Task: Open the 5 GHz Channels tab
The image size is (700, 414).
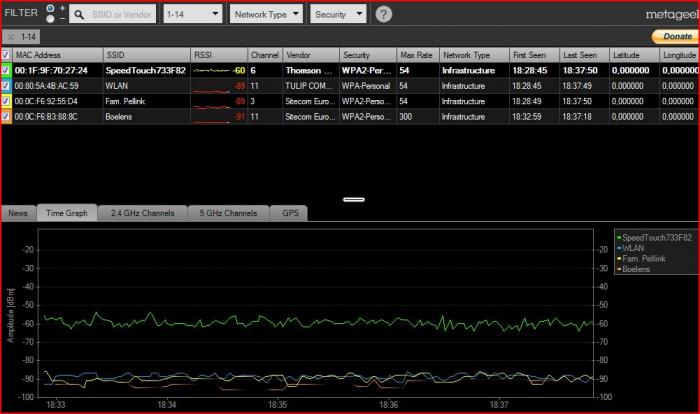Action: [229, 213]
